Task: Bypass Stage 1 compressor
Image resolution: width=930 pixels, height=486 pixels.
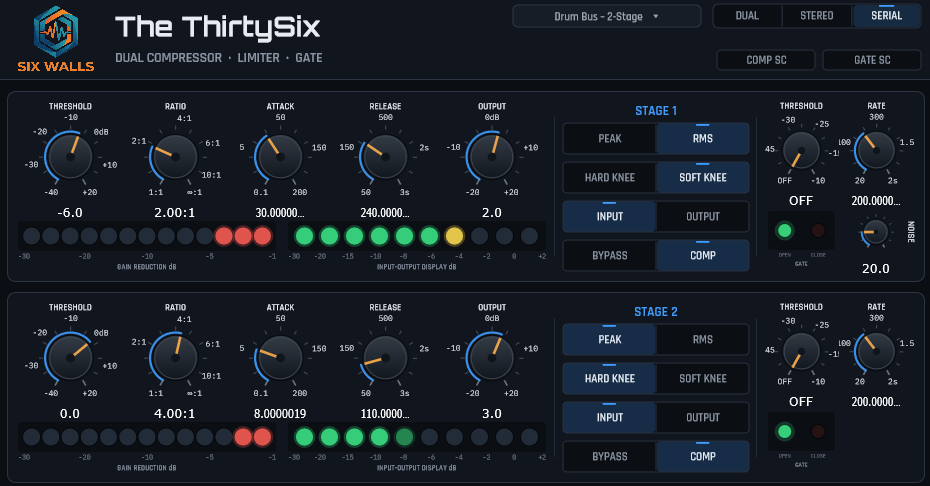Action: (x=609, y=256)
